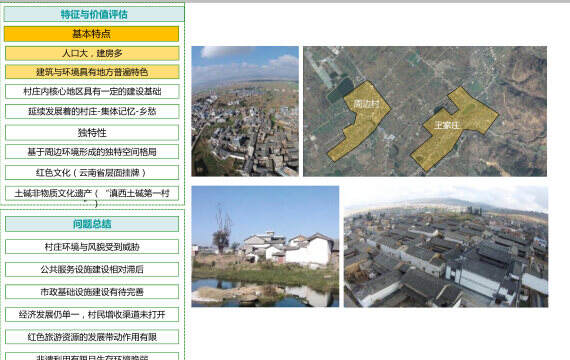Click the 人口大，建房多 box
570x360 pixels.
(x=92, y=53)
